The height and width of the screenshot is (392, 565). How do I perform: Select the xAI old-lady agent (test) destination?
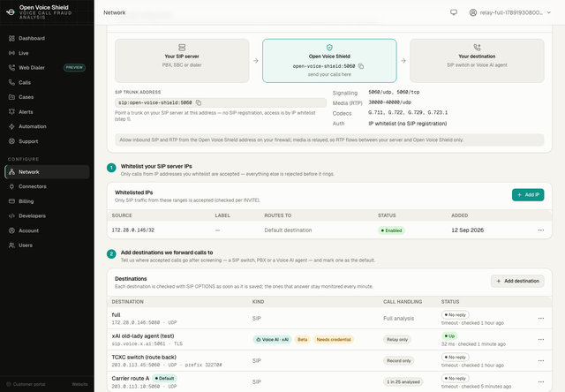pyautogui.click(x=143, y=336)
